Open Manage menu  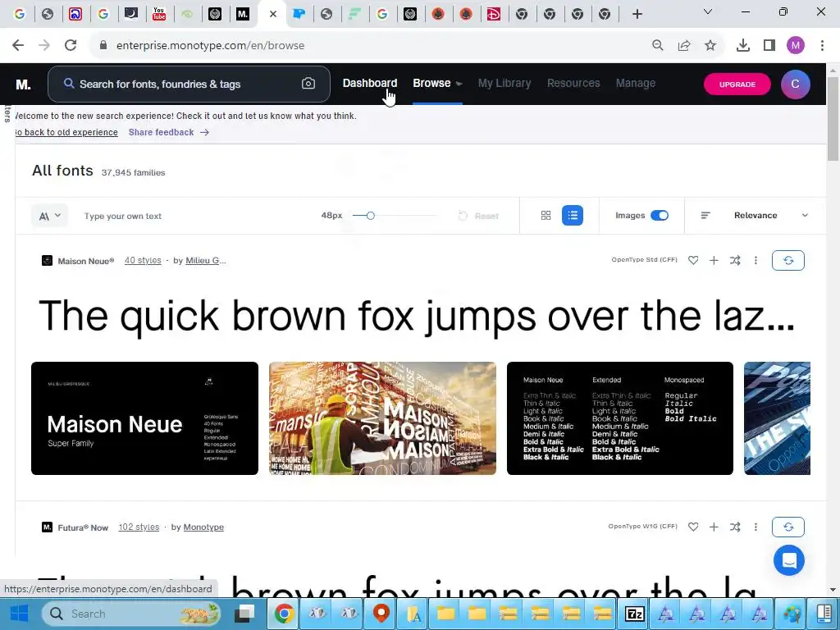tap(636, 83)
